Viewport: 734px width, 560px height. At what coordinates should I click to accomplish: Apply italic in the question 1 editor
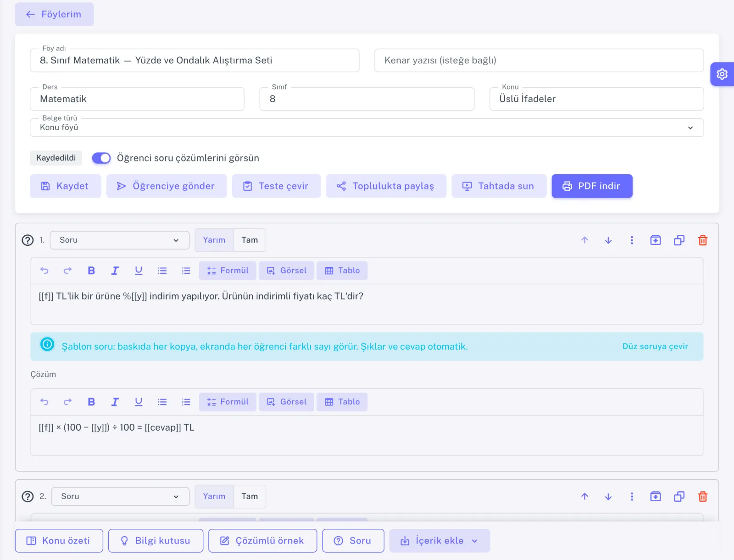(x=115, y=271)
